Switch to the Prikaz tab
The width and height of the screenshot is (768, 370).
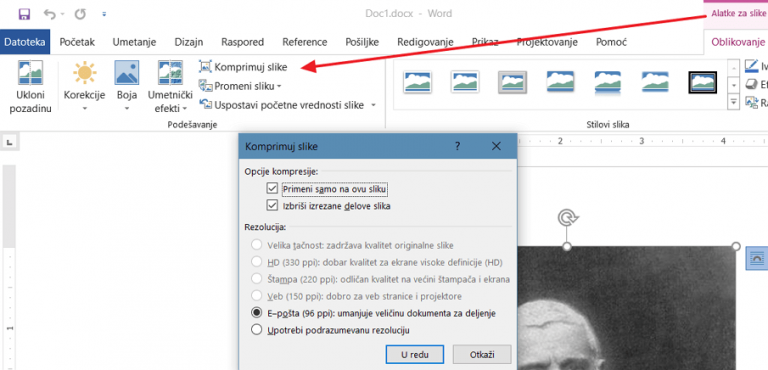(485, 42)
